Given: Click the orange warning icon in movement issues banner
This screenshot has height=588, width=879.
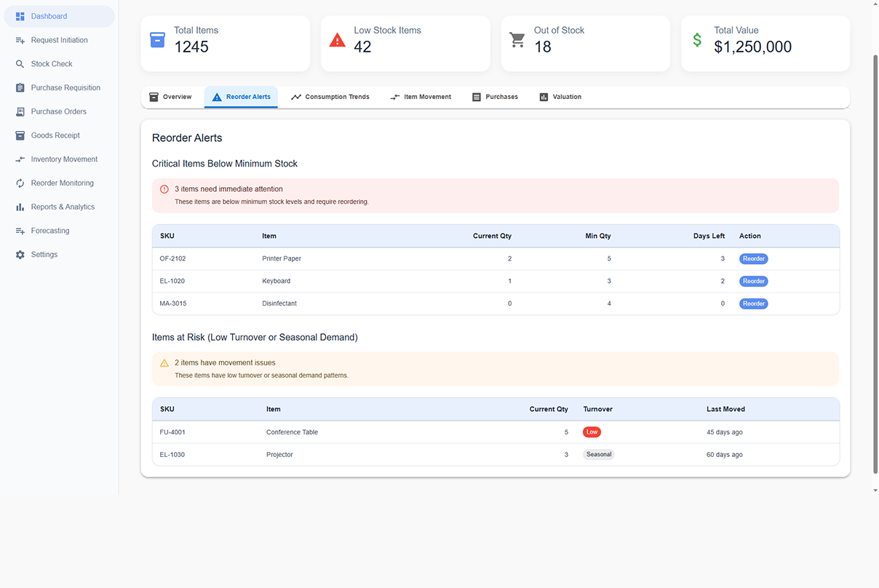Looking at the screenshot, I should [x=164, y=362].
